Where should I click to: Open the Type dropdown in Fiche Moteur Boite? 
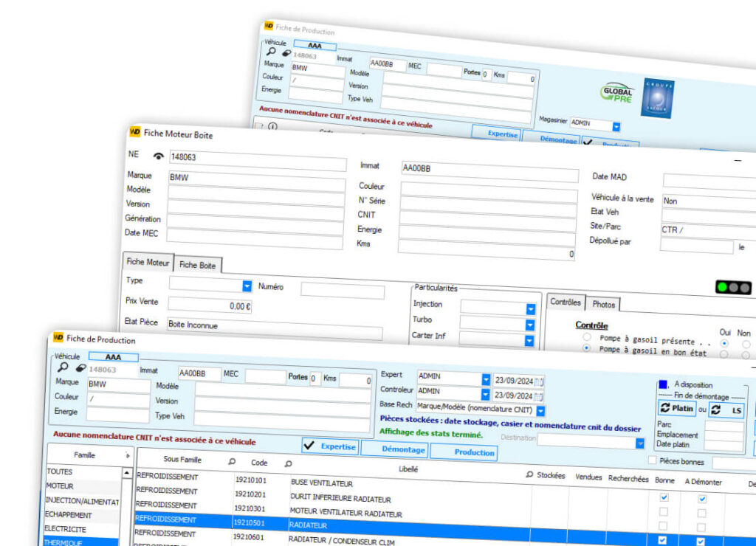point(247,286)
